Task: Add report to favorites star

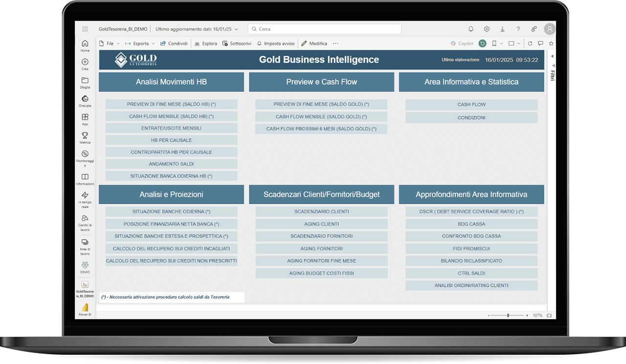Action: pyautogui.click(x=551, y=43)
